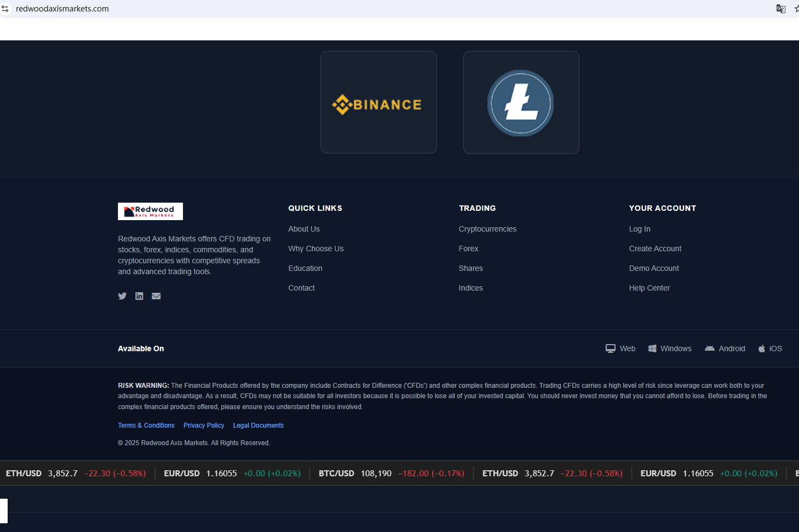Screen dimensions: 799x532
Task: Click the QUICK LINKS heading
Action: (x=315, y=208)
